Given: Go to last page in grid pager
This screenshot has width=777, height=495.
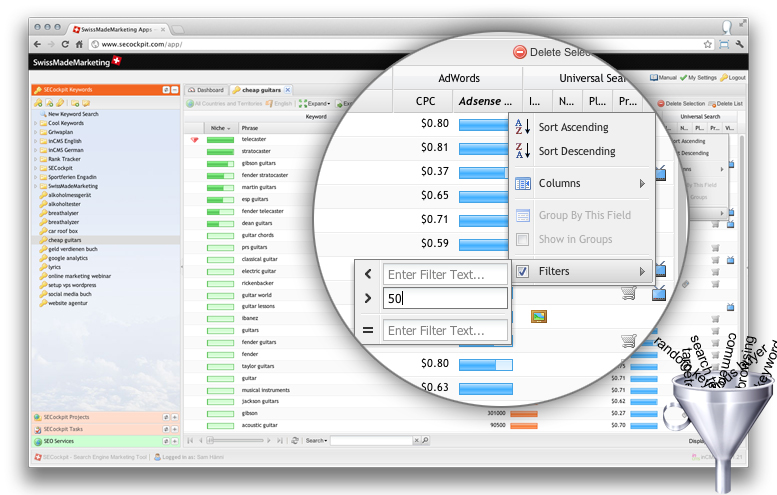Looking at the screenshot, I should point(279,440).
